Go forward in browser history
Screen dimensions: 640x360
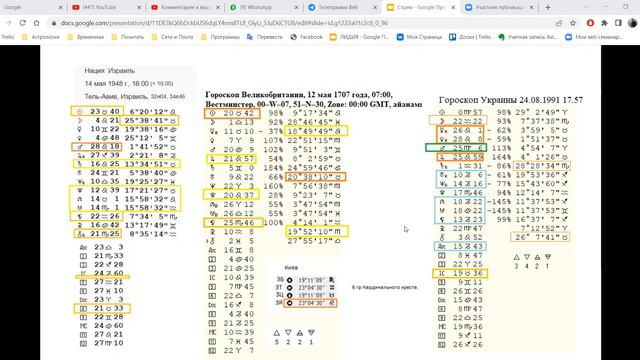coord(9,23)
